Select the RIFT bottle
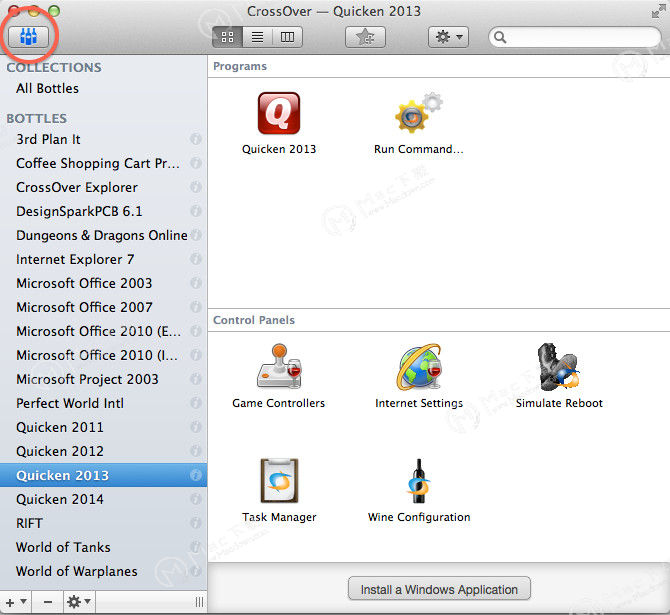Image resolution: width=670 pixels, height=615 pixels. (x=103, y=523)
